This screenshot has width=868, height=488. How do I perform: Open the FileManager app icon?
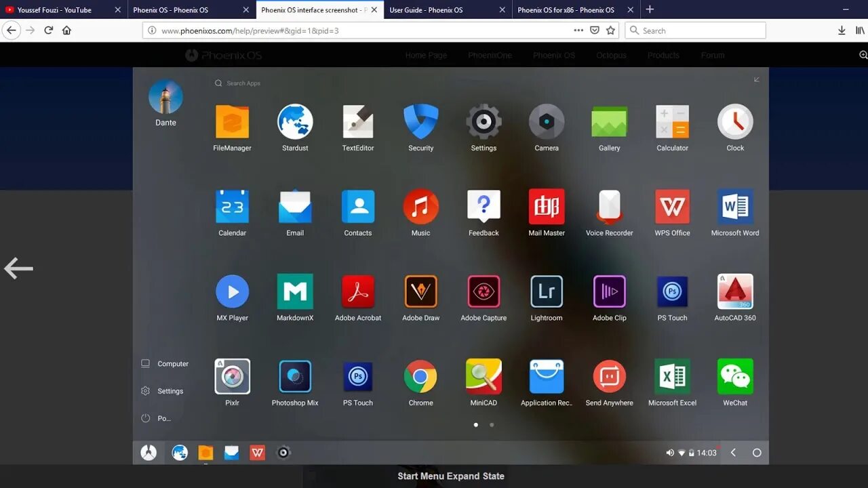pos(232,122)
